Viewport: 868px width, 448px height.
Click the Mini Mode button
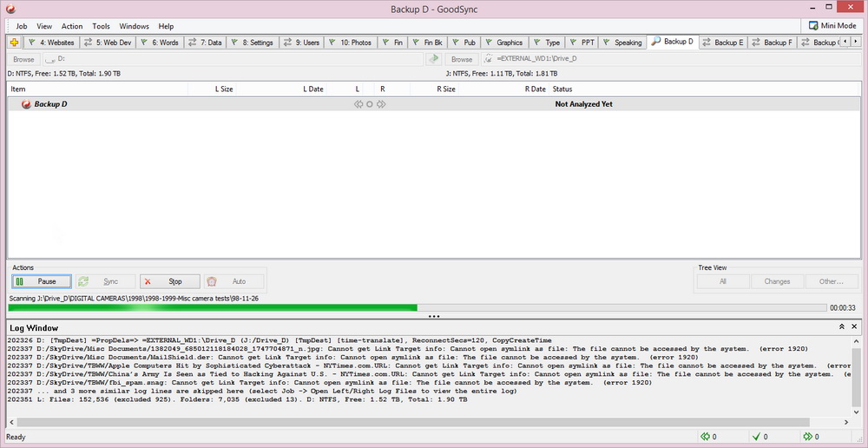tap(832, 25)
